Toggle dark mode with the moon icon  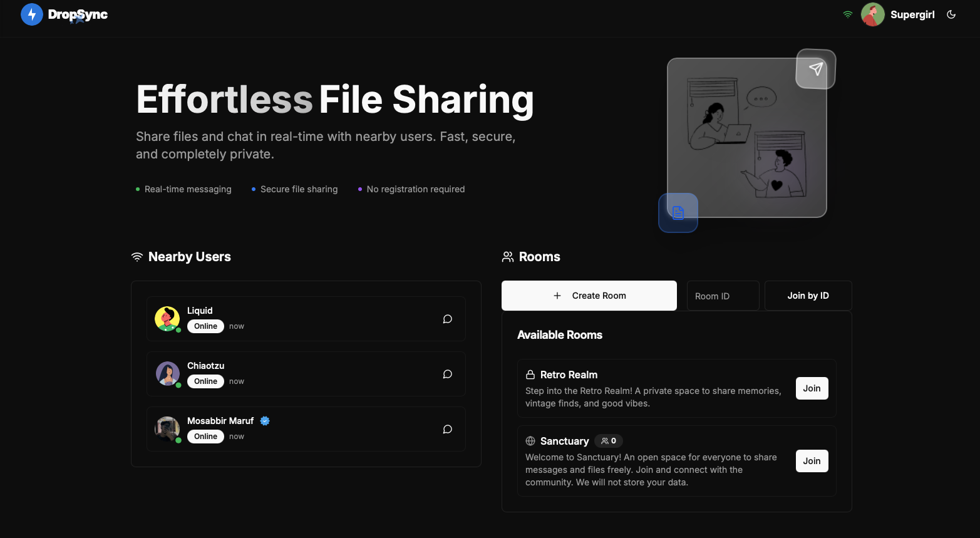tap(951, 14)
